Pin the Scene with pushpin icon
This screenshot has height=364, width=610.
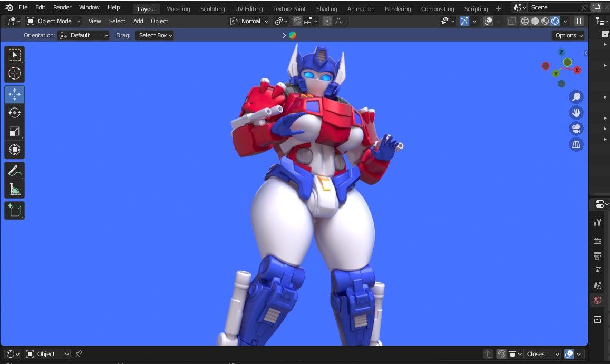click(x=584, y=7)
